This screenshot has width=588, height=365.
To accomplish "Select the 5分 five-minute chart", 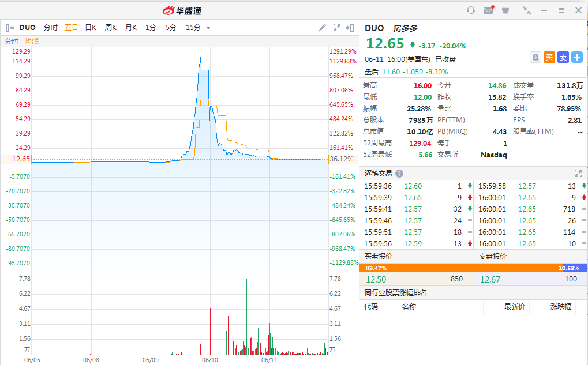I will coord(171,28).
